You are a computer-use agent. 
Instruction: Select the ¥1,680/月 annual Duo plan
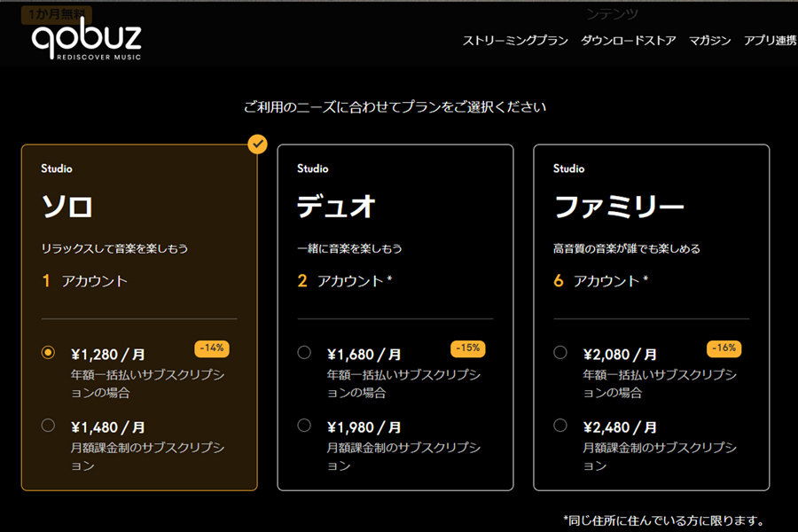tap(304, 352)
